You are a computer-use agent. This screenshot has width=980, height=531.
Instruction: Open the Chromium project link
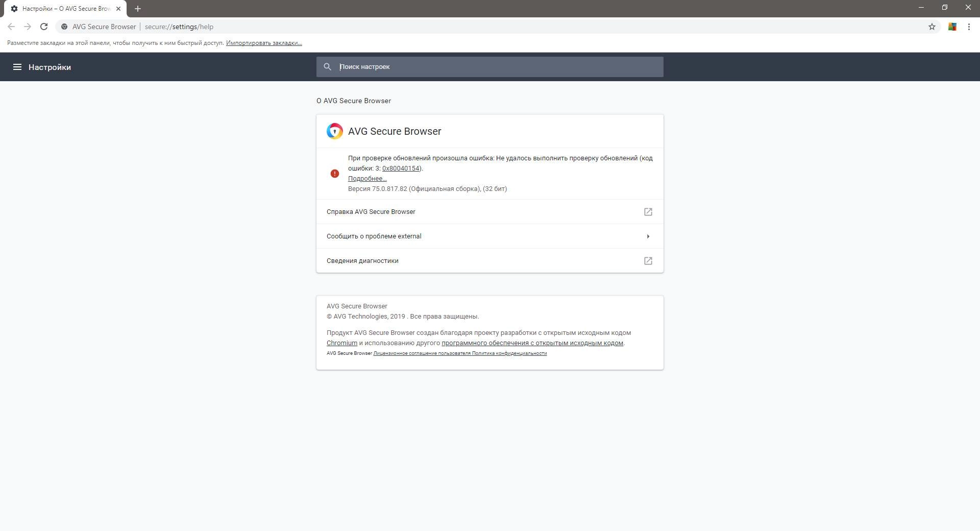342,343
